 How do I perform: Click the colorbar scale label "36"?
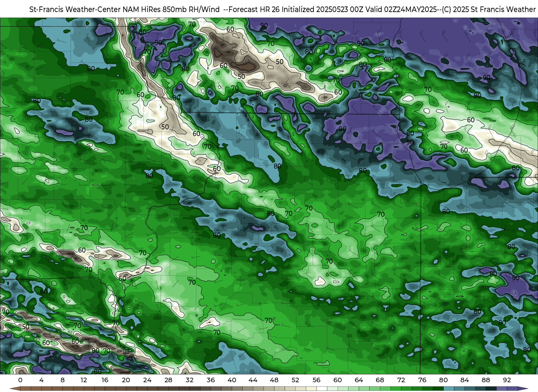pos(211,380)
